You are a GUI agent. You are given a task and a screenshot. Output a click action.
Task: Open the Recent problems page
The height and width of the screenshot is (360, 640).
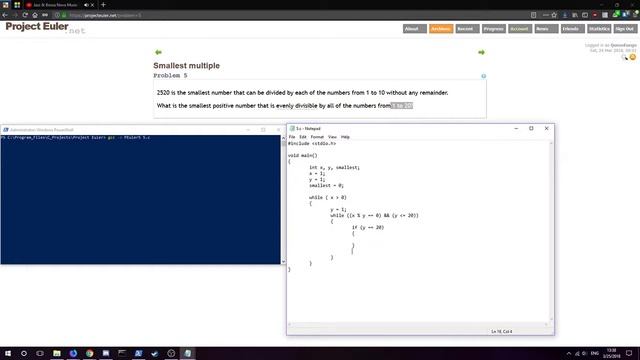(467, 29)
